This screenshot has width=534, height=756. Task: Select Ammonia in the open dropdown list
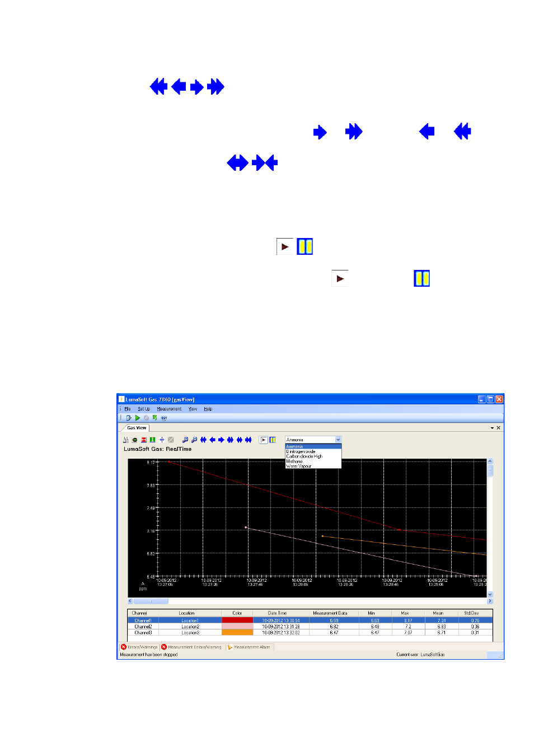click(x=313, y=446)
